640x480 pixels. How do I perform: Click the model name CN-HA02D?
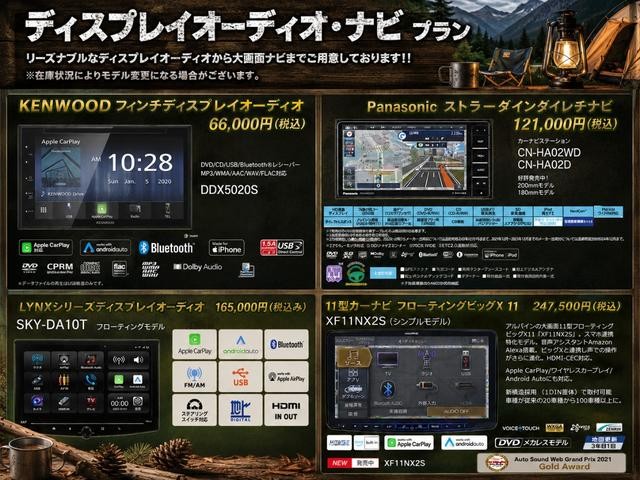coord(544,164)
